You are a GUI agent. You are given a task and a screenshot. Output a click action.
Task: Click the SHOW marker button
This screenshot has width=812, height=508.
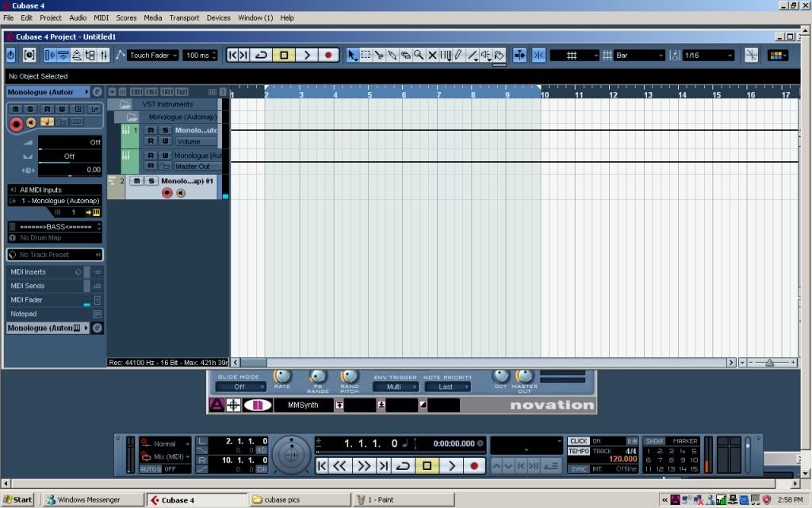tap(654, 441)
